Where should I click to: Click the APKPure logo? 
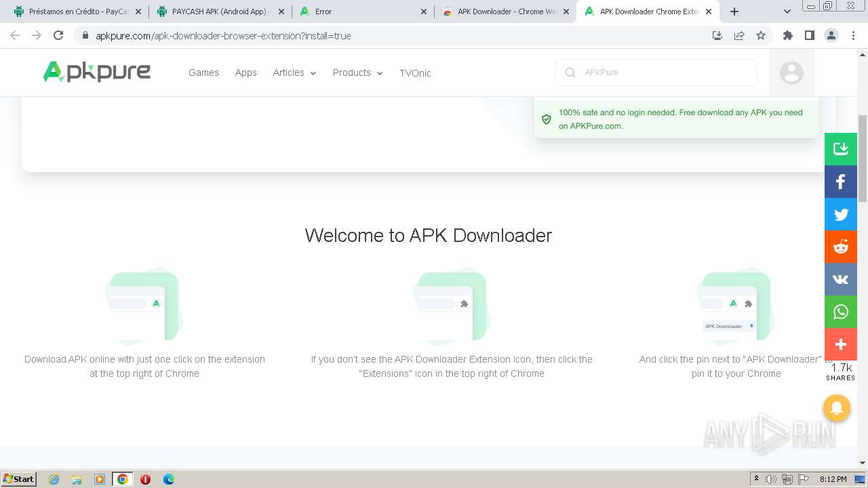(96, 72)
